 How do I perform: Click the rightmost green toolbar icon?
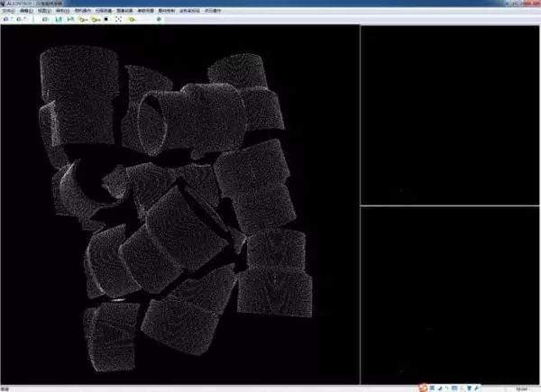click(159, 19)
